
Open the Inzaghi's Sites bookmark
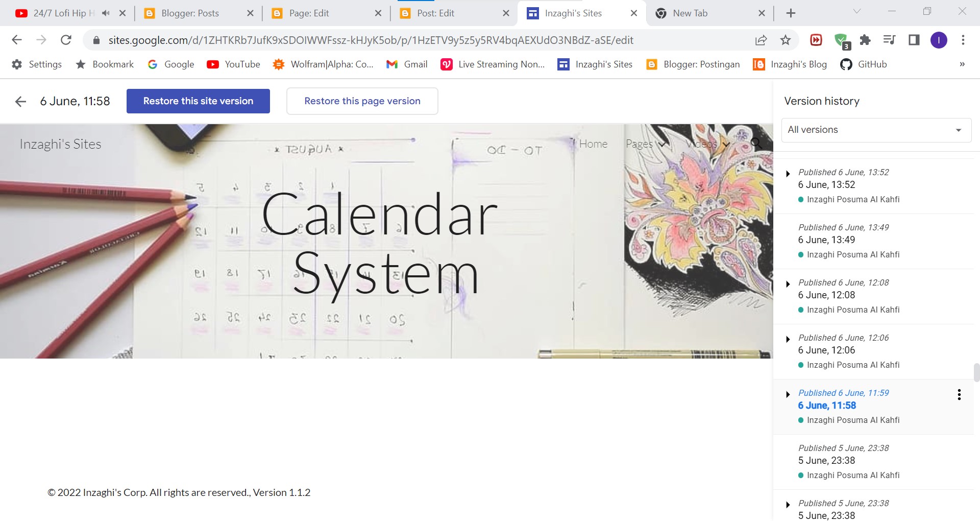pos(595,64)
